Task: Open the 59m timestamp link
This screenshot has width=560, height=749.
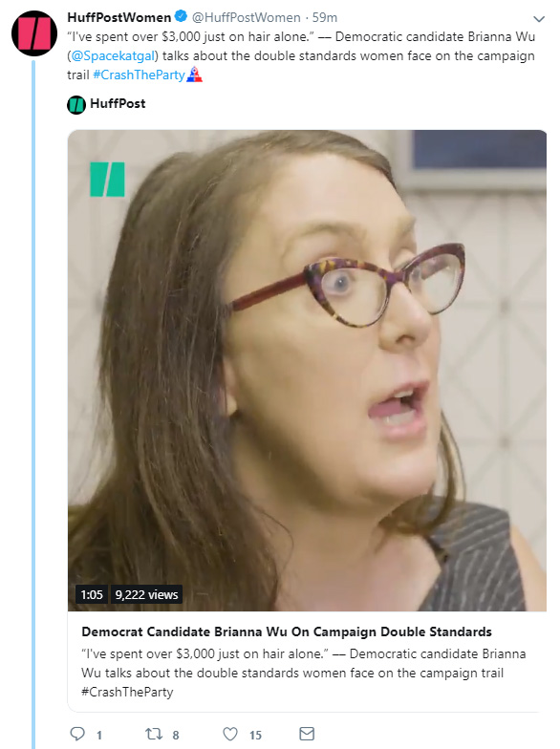Action: (x=325, y=17)
